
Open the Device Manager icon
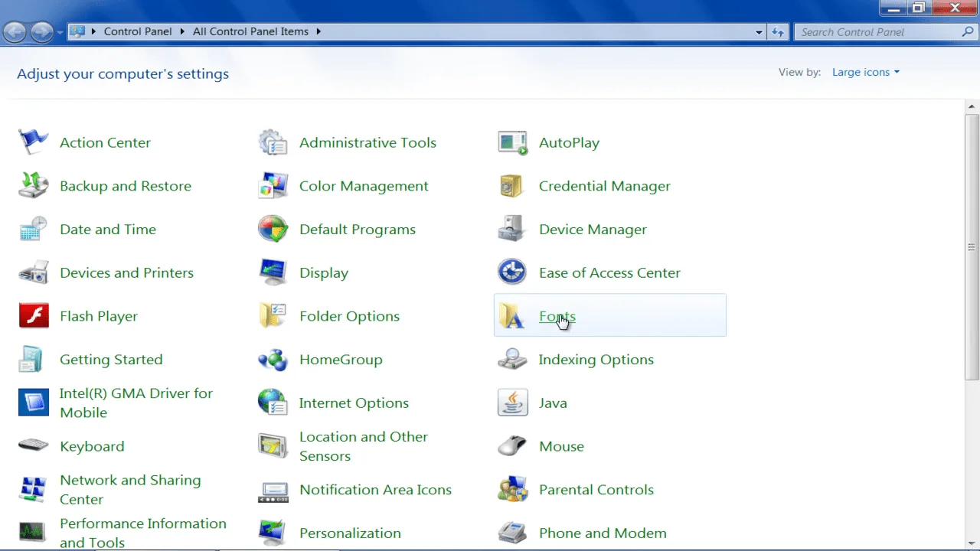(512, 230)
